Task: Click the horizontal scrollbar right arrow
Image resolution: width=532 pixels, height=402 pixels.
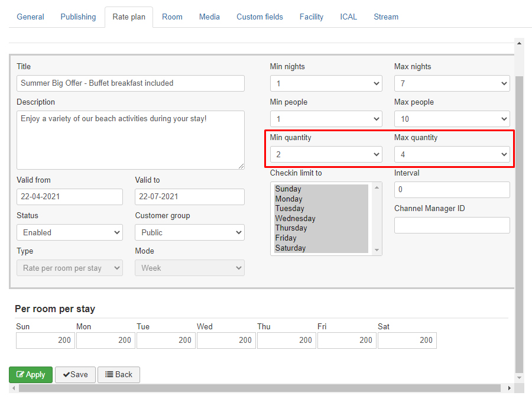Action: click(x=510, y=388)
